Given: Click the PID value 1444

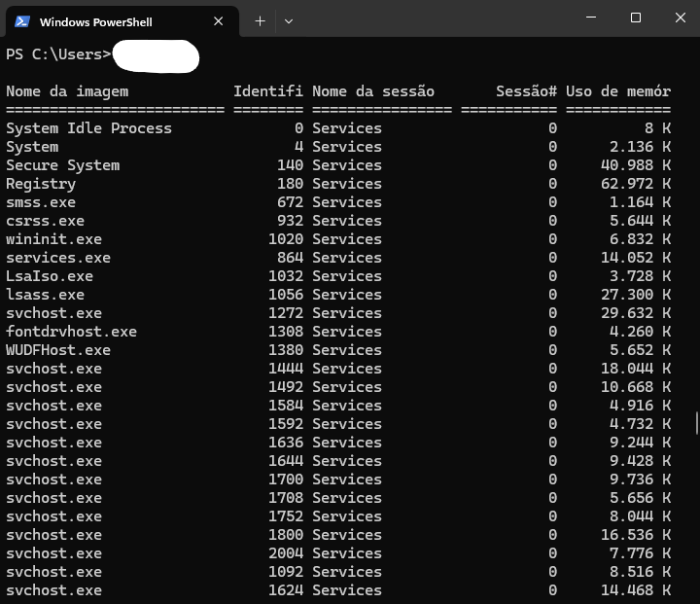Looking at the screenshot, I should (286, 369).
